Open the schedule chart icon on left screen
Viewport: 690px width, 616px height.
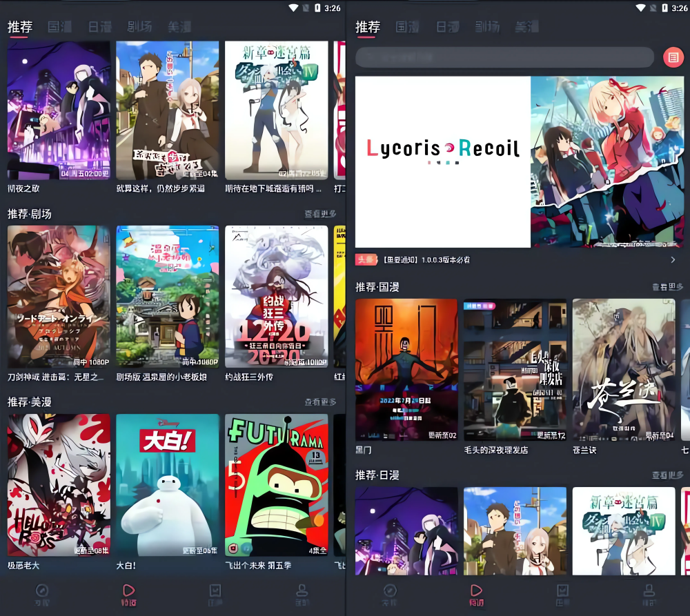tap(215, 590)
